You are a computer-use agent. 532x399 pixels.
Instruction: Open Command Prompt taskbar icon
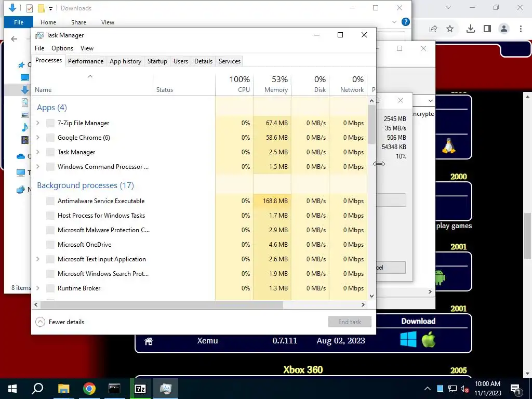[x=114, y=389]
